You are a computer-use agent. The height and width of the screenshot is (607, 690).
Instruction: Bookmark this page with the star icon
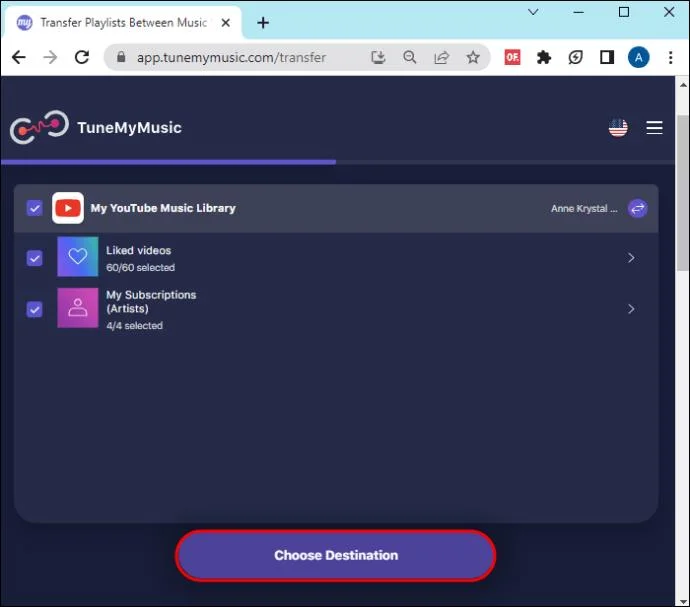[473, 57]
